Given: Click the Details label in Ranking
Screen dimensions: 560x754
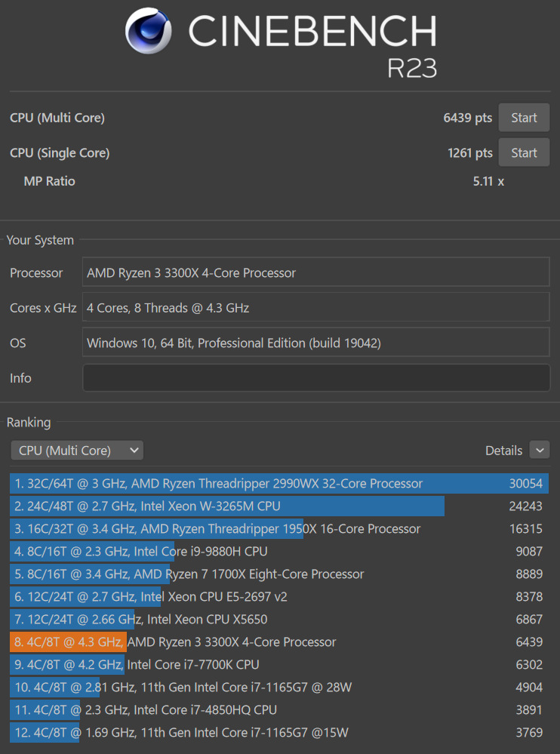Looking at the screenshot, I should 503,451.
